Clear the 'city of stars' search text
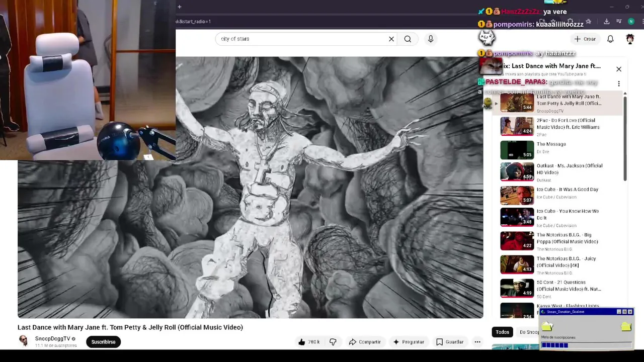 (x=391, y=39)
